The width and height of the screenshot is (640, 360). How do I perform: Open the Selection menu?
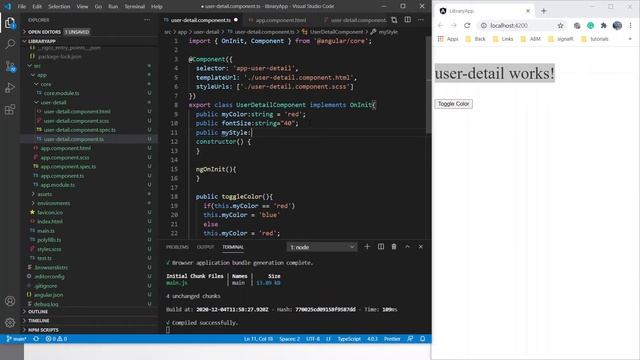pyautogui.click(x=59, y=7)
